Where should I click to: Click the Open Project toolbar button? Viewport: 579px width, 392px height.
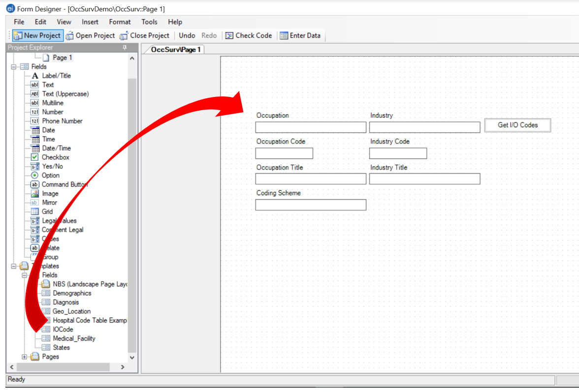click(x=91, y=35)
